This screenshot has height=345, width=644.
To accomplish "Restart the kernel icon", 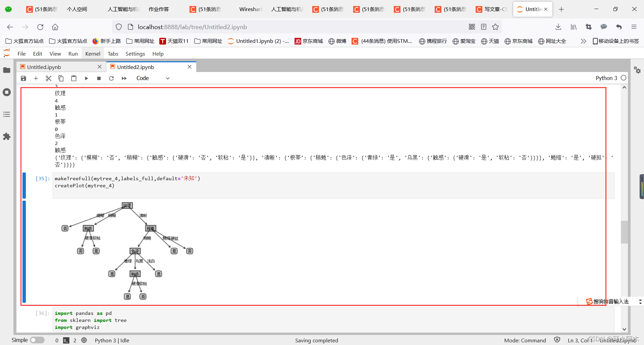I will tap(111, 78).
